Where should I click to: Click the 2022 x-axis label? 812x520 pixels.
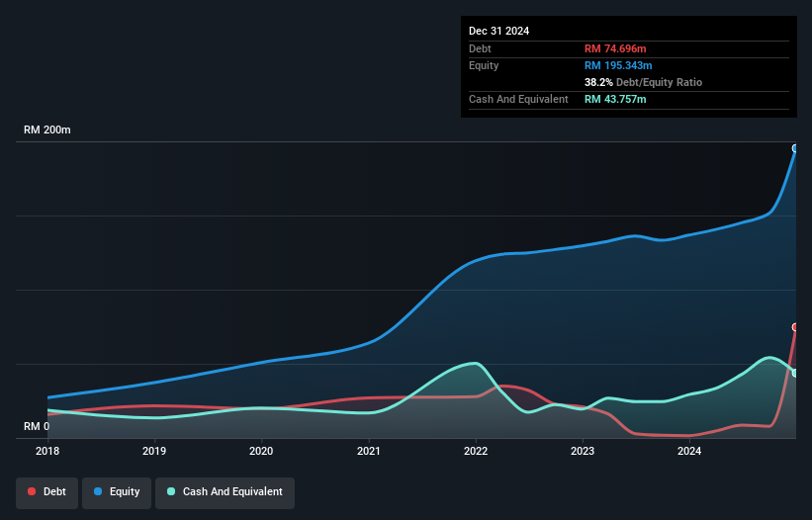[476, 451]
